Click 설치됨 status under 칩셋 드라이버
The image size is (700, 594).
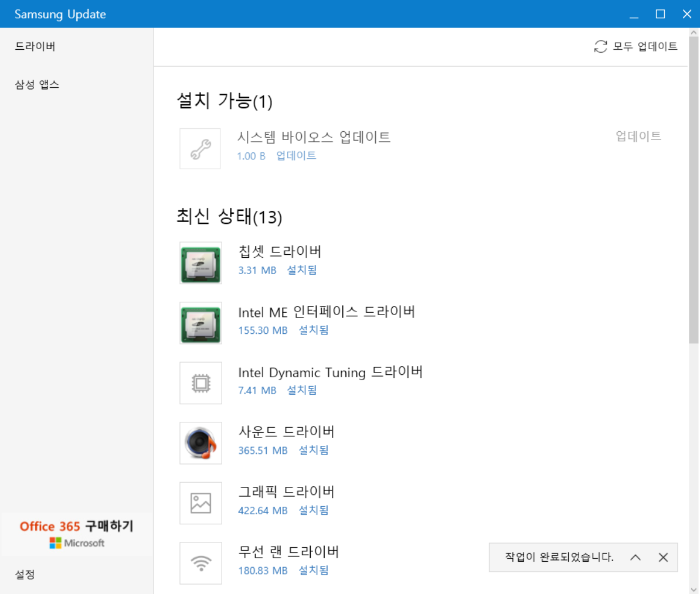[x=302, y=270]
